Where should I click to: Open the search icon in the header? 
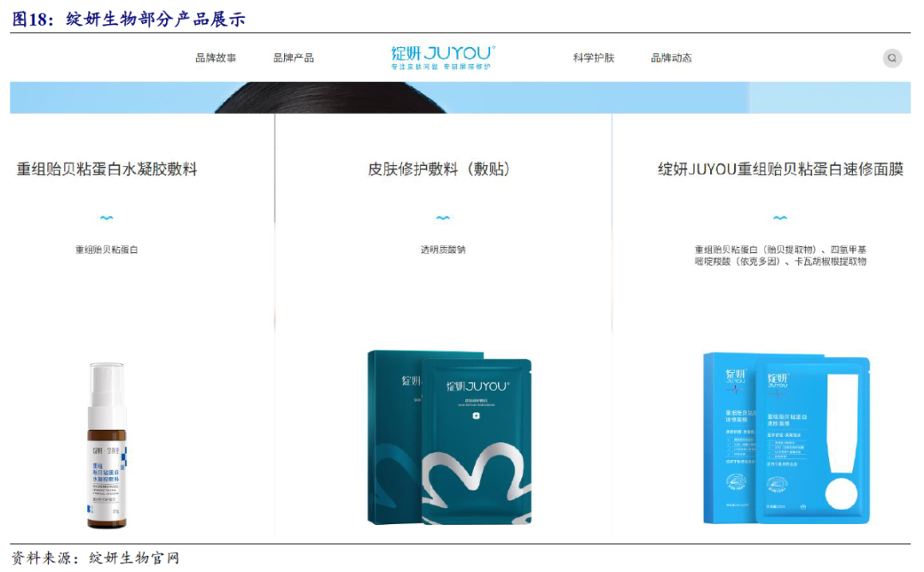click(x=891, y=58)
